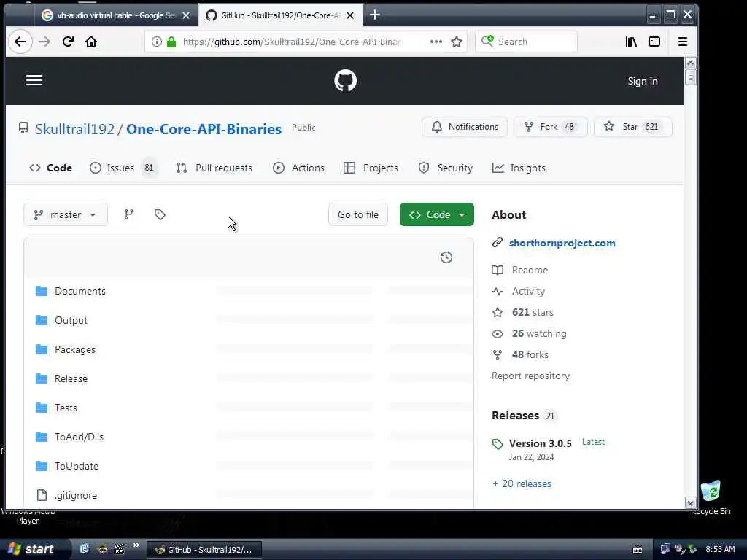Click the Recycle Bin desktop icon
The height and width of the screenshot is (560, 747).
711,497
